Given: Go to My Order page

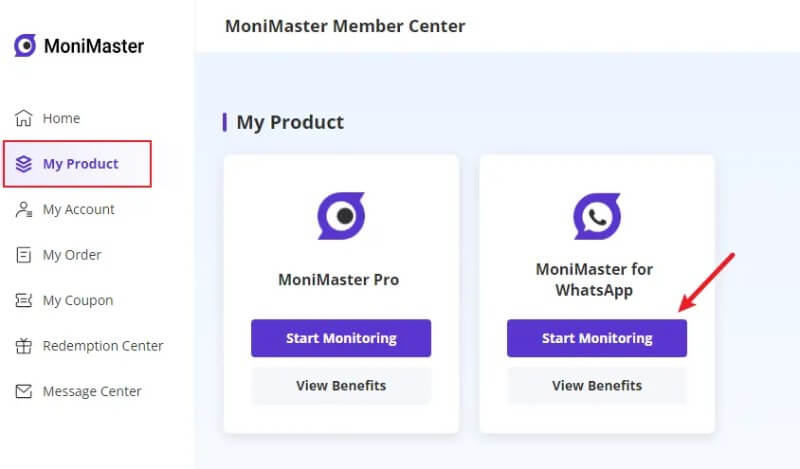Looking at the screenshot, I should click(71, 255).
